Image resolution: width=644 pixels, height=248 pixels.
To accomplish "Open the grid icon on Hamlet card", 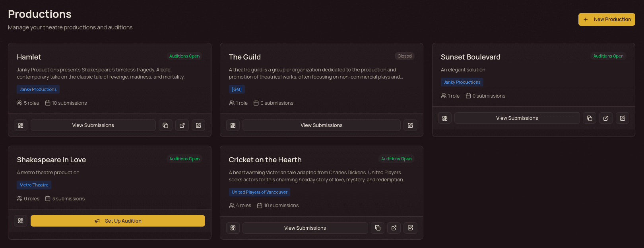I will tap(21, 125).
